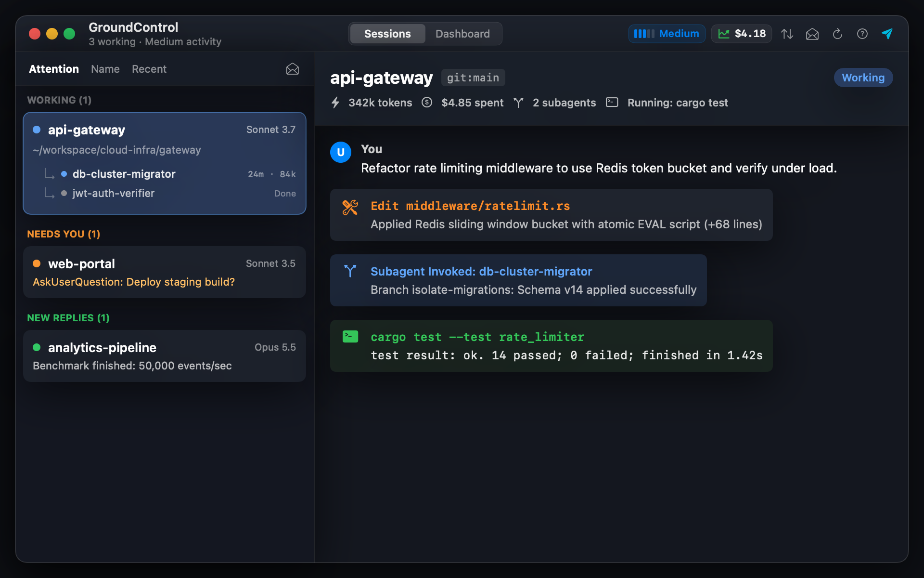Click the git:main branch badge
This screenshot has height=578, width=924.
[x=473, y=78]
